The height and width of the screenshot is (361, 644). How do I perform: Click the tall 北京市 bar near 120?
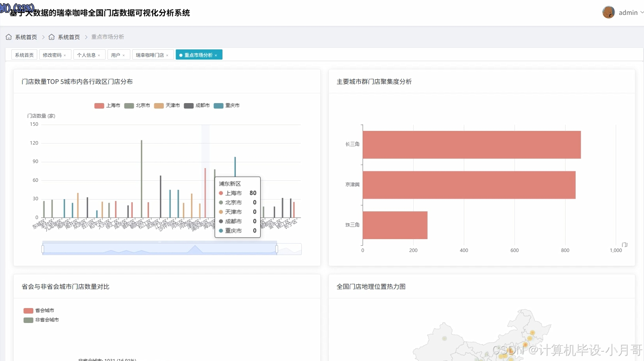[x=142, y=179]
